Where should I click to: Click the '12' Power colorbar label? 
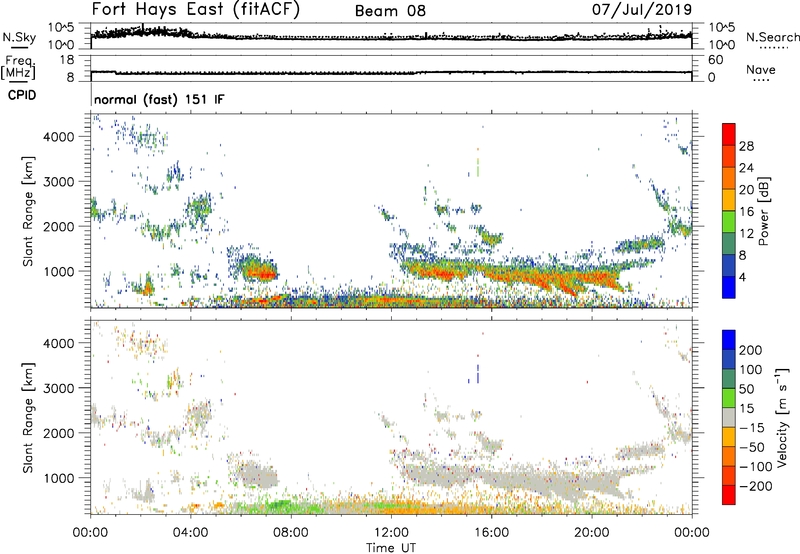click(746, 234)
